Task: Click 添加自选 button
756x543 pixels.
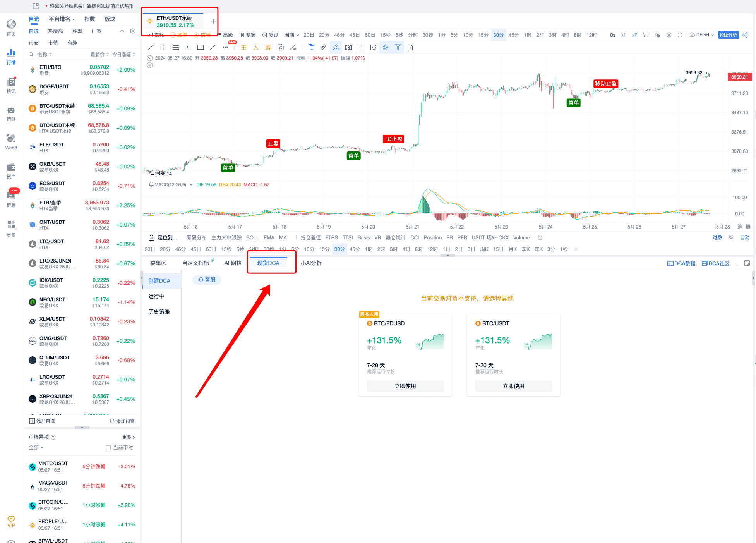Action: (42, 421)
